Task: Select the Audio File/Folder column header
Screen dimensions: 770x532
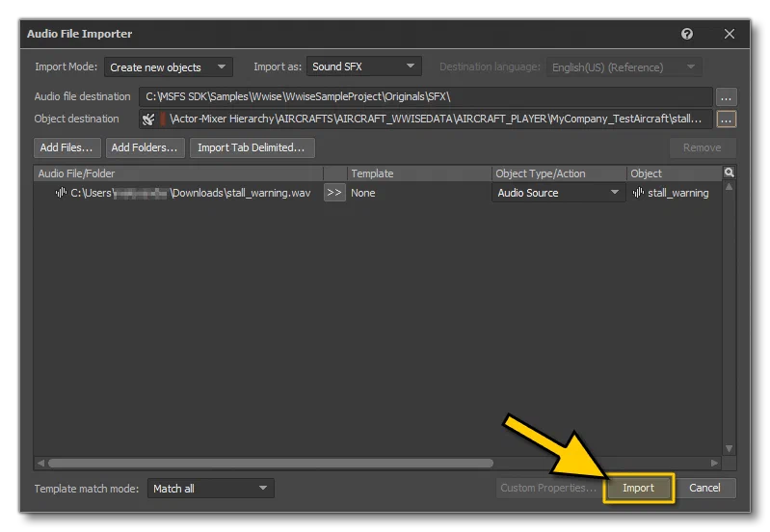Action: [178, 173]
